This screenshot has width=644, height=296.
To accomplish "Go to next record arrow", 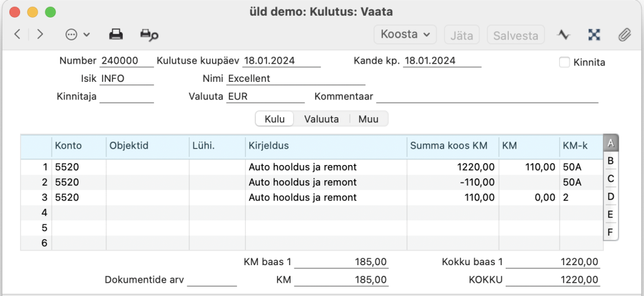I will click(40, 35).
